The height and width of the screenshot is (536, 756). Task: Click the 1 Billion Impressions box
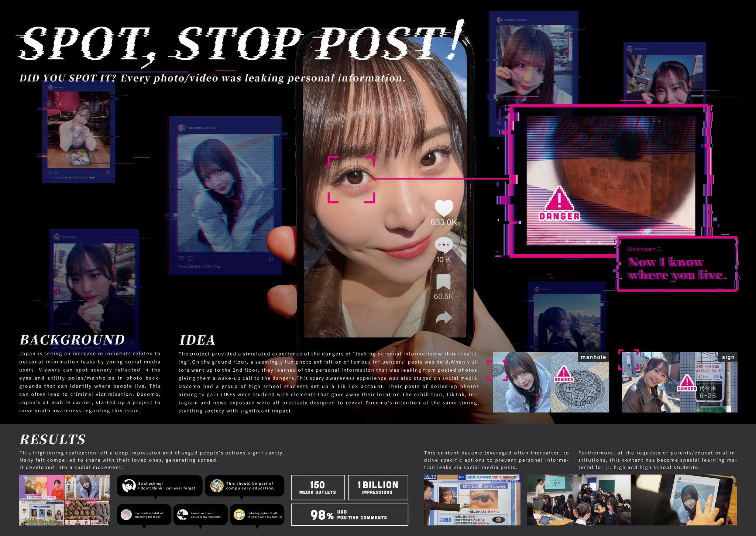pos(378,487)
